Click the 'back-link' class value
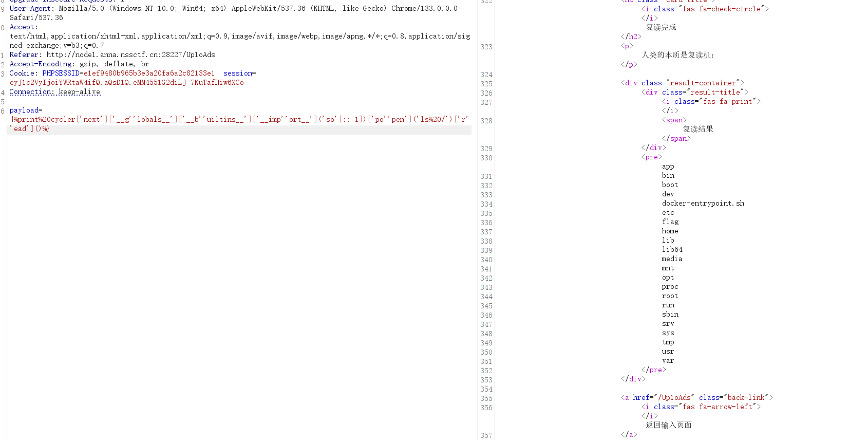The width and height of the screenshot is (868, 440). click(x=746, y=397)
